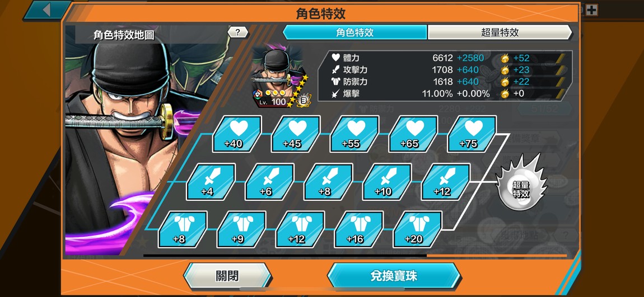Tap the Zoro character thumbnail portrait
Image resolution: width=644 pixels, height=297 pixels.
[280, 77]
